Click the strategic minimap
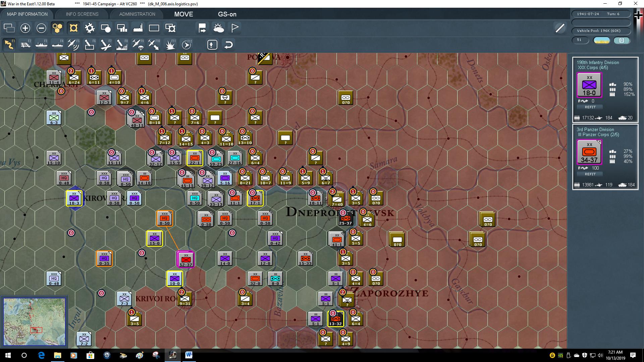Image resolution: width=644 pixels, height=362 pixels. [34, 322]
